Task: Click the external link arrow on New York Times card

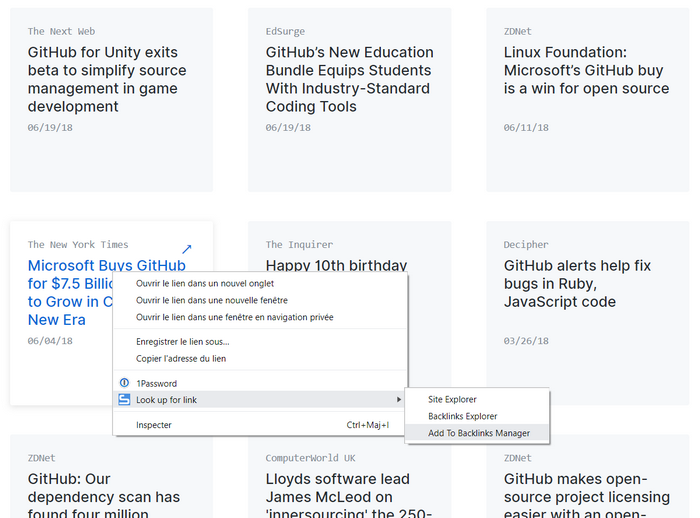Action: (x=187, y=249)
